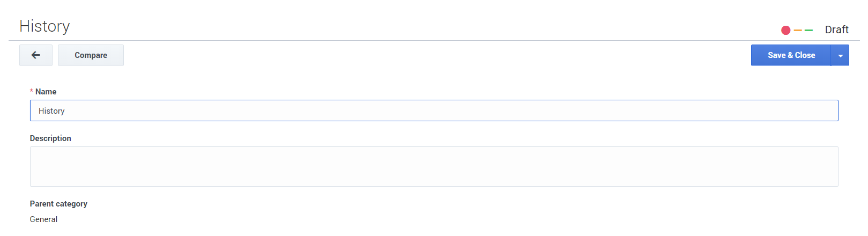Click inside the empty Description text area
The image size is (868, 236).
coord(434,166)
